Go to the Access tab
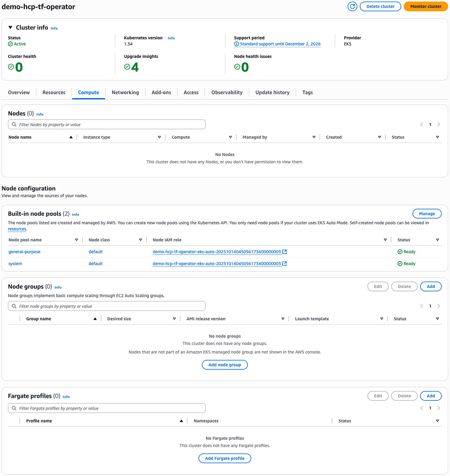This screenshot has height=476, width=450. click(191, 92)
